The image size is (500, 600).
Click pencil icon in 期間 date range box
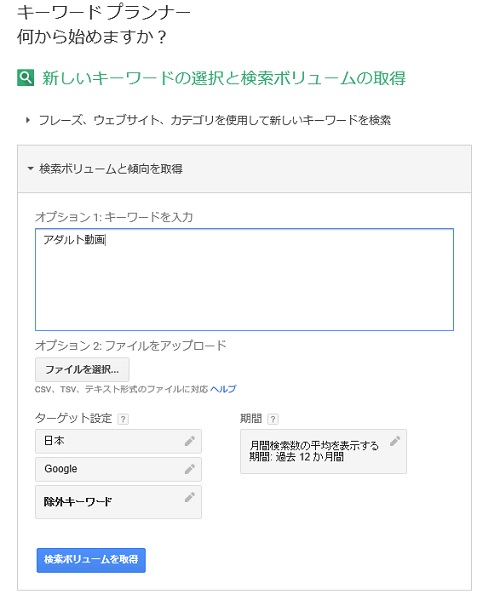(395, 441)
